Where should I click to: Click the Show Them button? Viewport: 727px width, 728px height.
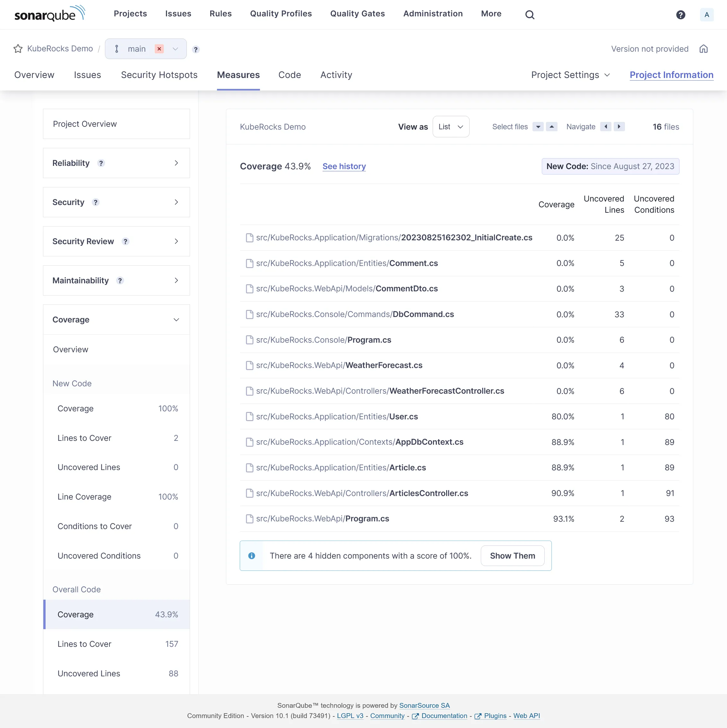512,555
